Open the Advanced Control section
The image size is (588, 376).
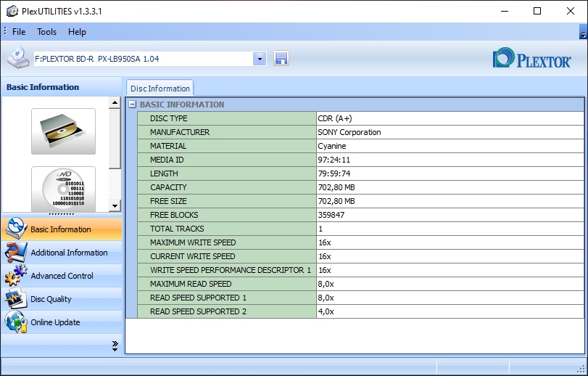[x=62, y=276]
